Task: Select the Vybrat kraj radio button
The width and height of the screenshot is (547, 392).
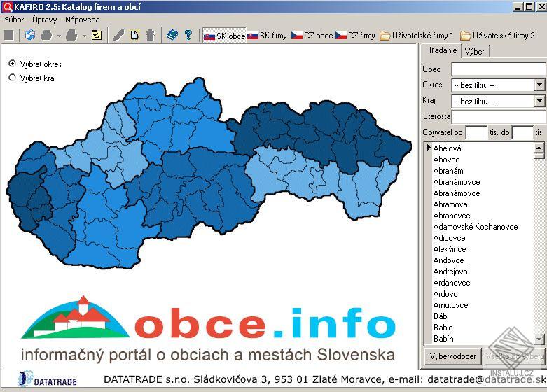Action: pos(12,78)
